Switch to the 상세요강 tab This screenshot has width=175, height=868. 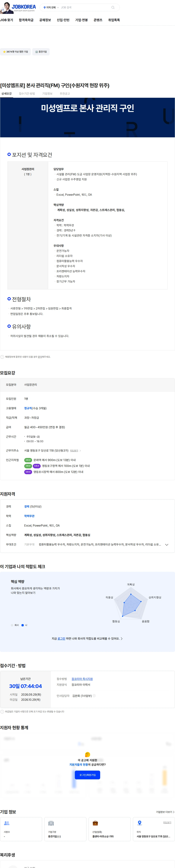click(6, 94)
